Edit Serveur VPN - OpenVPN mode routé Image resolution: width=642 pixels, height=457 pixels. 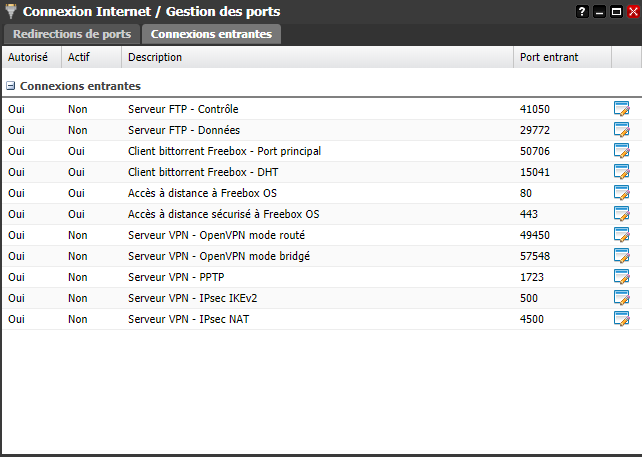pyautogui.click(x=621, y=235)
